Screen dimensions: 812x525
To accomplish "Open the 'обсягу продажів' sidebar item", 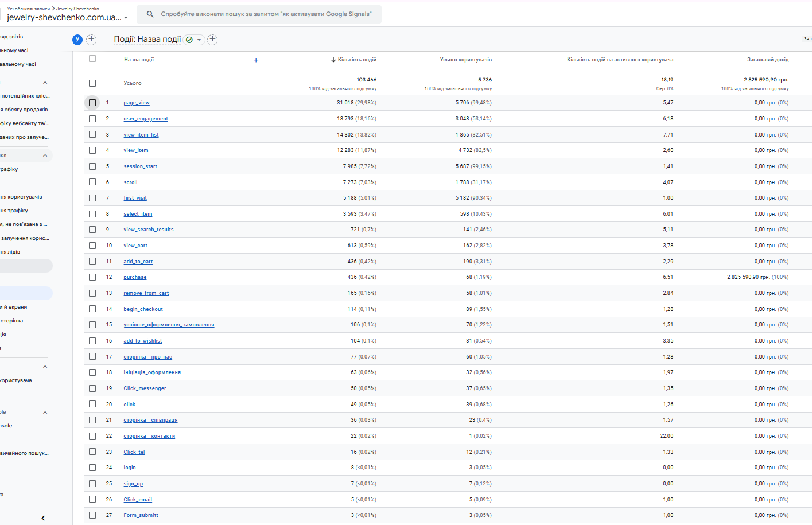I will click(x=24, y=110).
